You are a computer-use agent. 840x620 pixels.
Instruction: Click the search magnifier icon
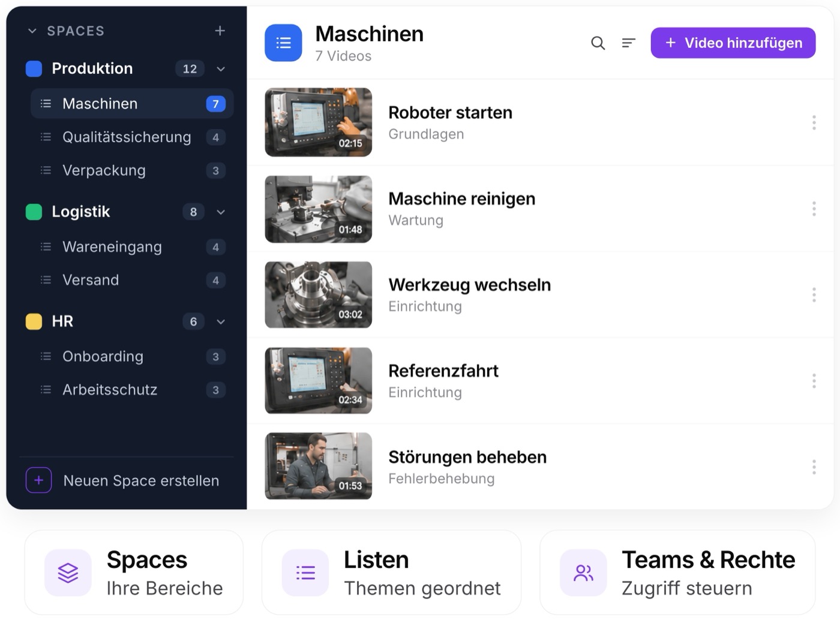598,43
